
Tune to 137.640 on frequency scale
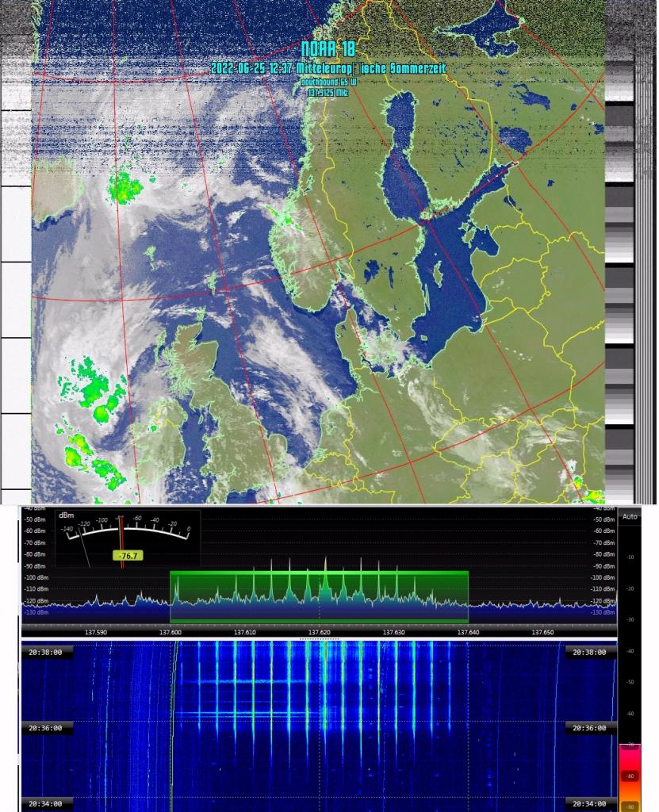point(469,632)
